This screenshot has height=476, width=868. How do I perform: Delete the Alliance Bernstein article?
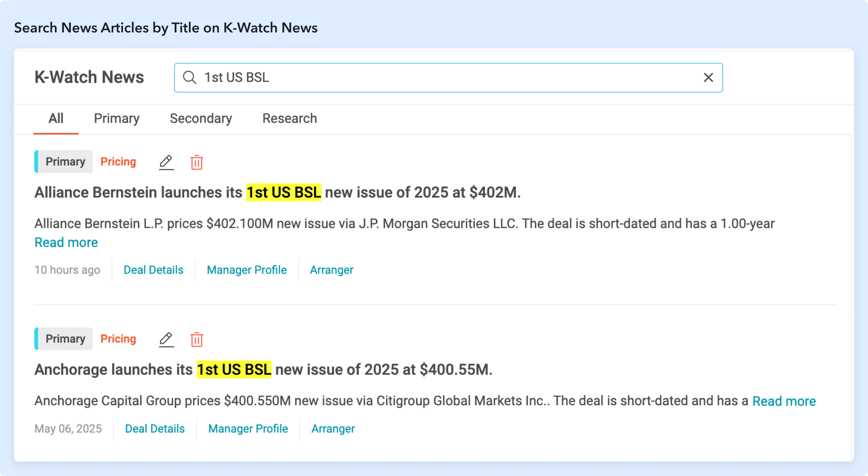(197, 162)
